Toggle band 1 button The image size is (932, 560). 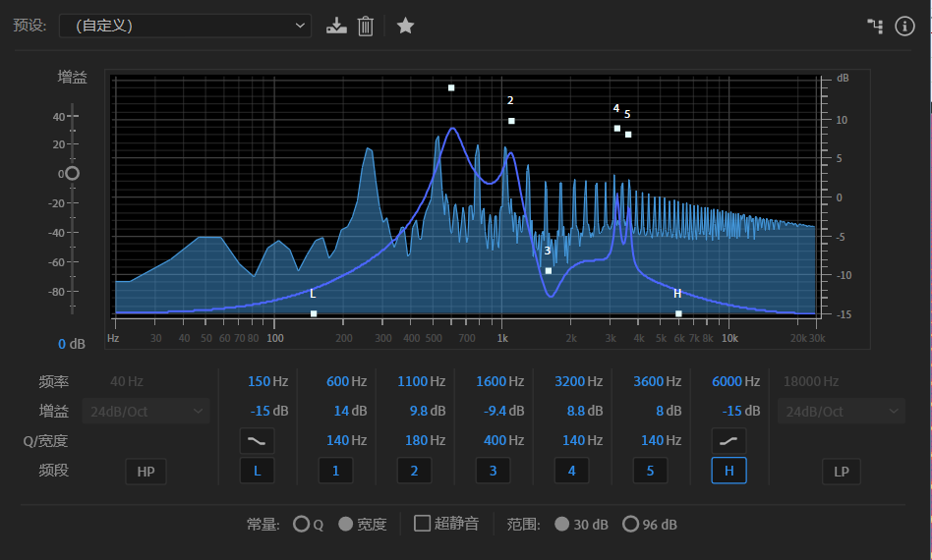(x=335, y=472)
